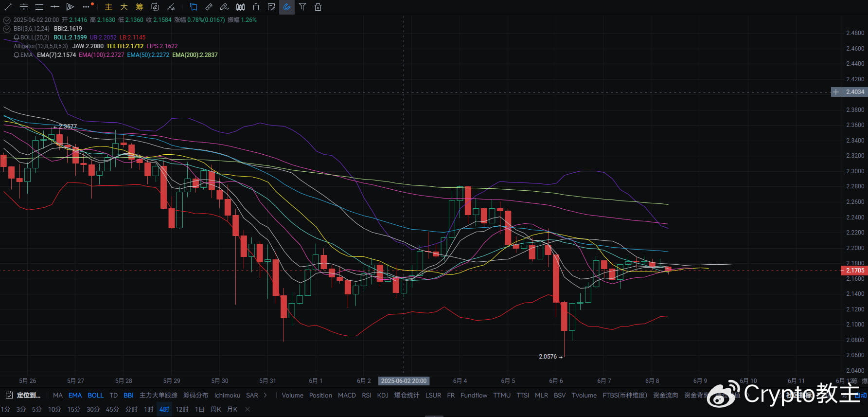Image resolution: width=868 pixels, height=417 pixels.
Task: Click the 主 main-force indicator icon
Action: click(x=108, y=7)
